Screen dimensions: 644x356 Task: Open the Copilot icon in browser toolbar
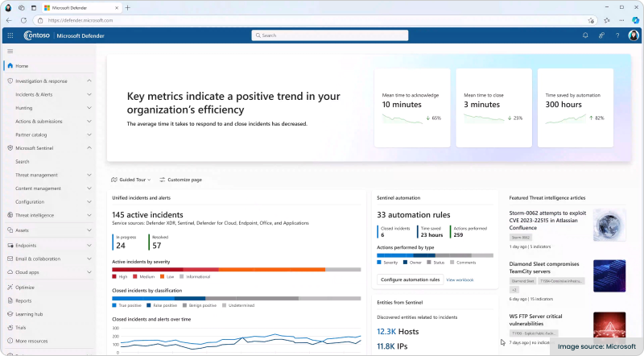coord(635,20)
